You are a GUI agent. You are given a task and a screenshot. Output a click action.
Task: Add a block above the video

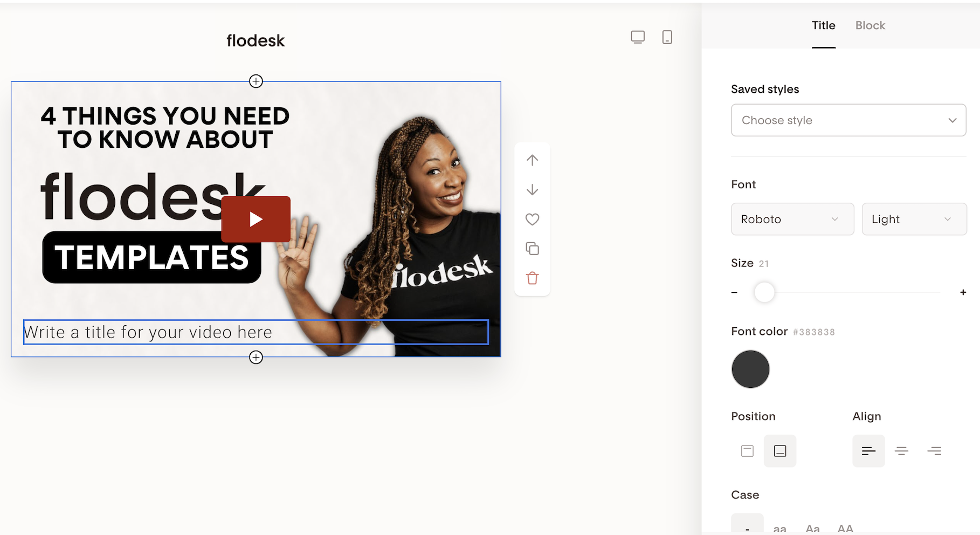256,81
